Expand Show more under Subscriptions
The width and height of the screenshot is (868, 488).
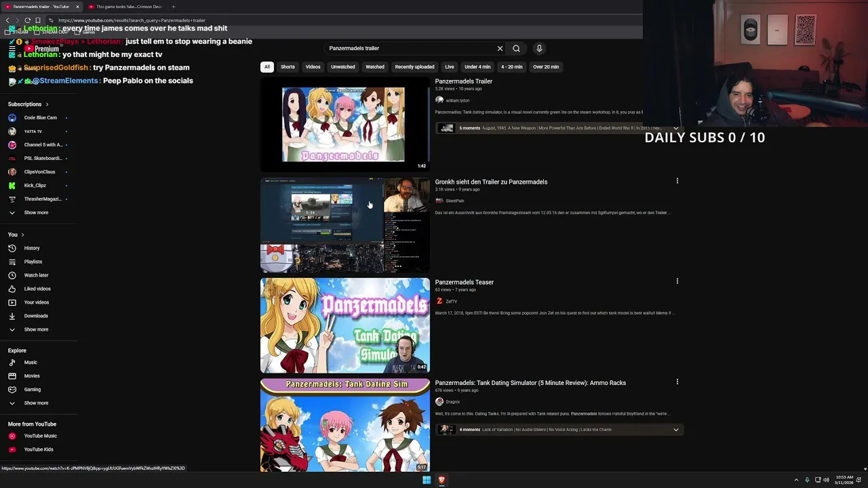coord(36,213)
